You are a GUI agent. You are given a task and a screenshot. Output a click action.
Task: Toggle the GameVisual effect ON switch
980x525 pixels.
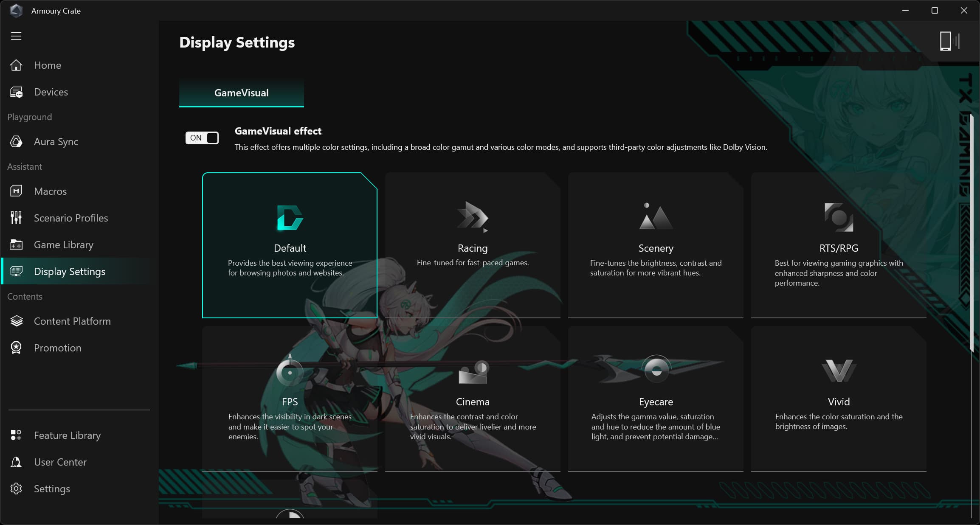202,138
